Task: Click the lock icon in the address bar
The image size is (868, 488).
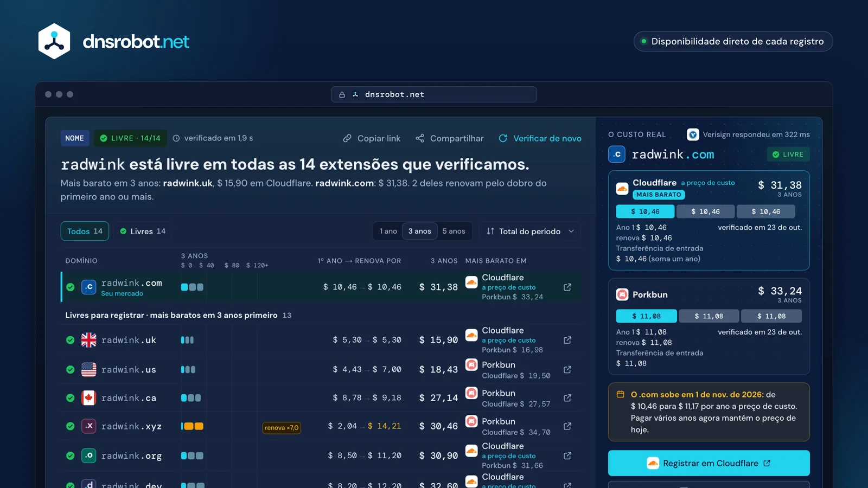Action: pyautogui.click(x=342, y=94)
